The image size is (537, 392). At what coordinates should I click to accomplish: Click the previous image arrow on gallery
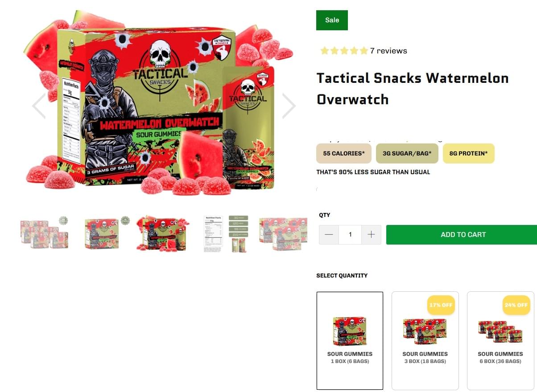(x=39, y=106)
